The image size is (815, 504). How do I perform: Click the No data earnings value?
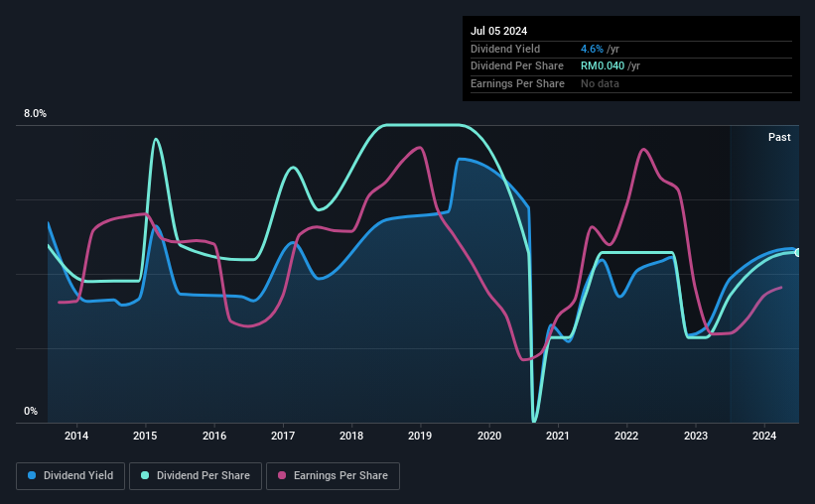(600, 83)
